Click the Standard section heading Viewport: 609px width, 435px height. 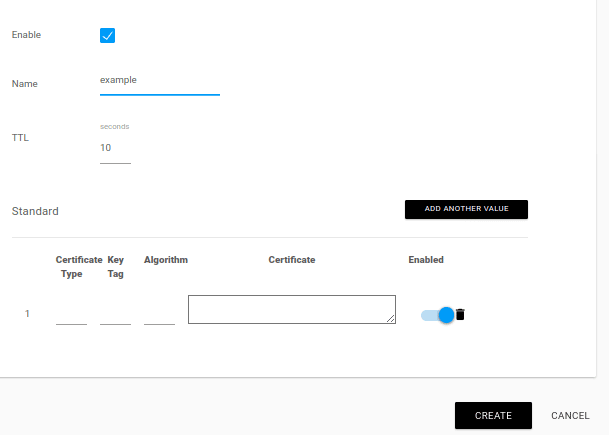pos(35,211)
